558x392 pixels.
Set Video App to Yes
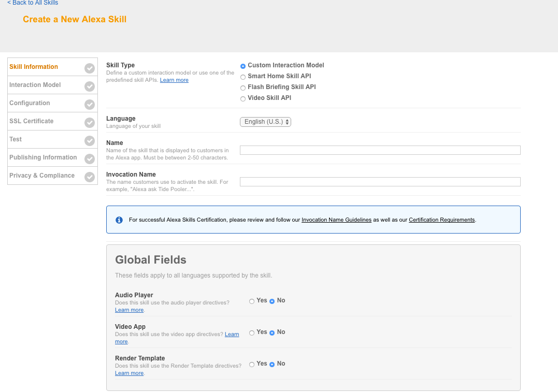point(252,333)
